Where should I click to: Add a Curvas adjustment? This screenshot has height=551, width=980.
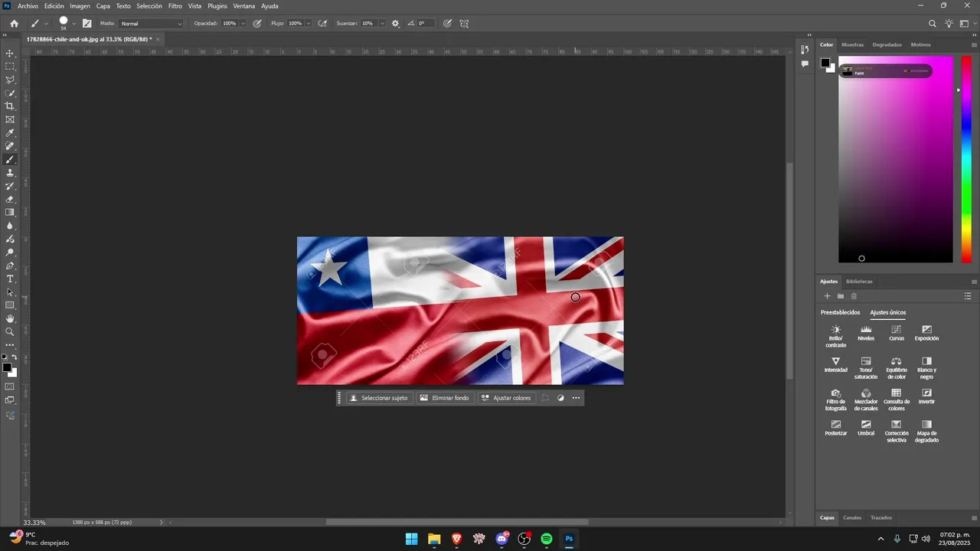(897, 333)
